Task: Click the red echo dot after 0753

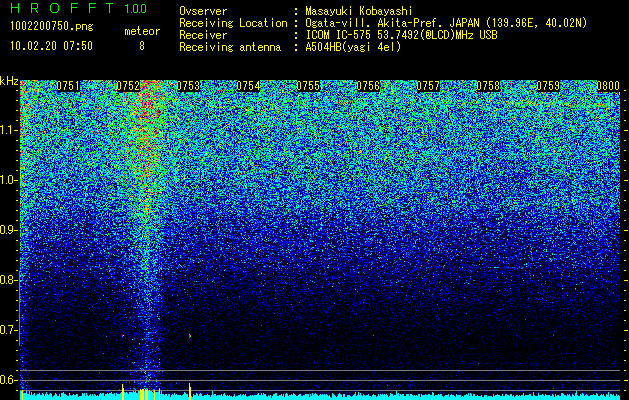Action: click(190, 335)
